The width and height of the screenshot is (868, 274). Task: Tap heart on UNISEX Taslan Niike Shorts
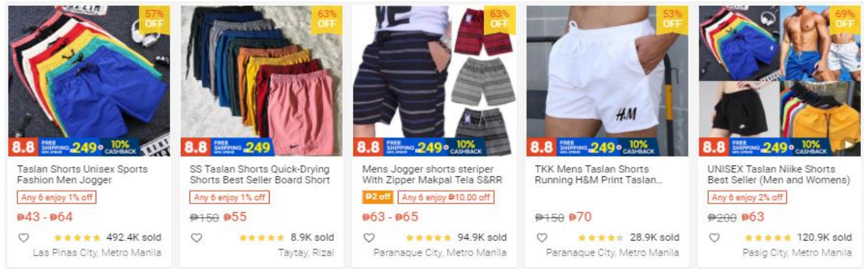(x=714, y=238)
